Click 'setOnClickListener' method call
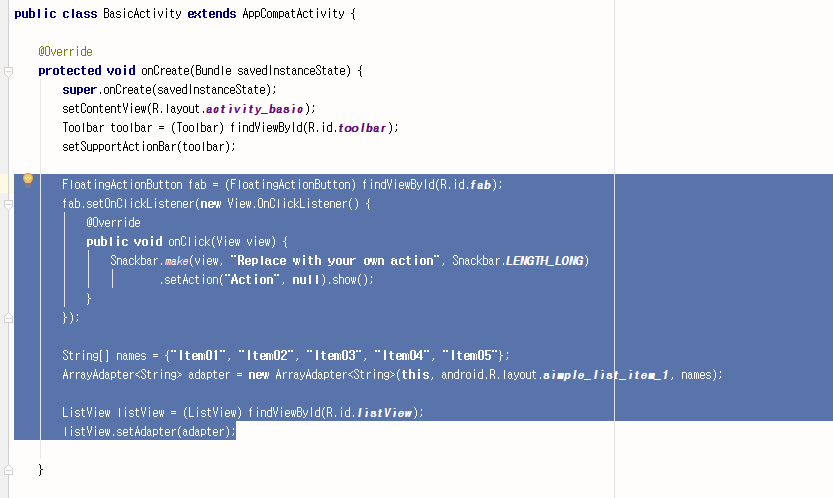The image size is (833, 498). click(141, 204)
